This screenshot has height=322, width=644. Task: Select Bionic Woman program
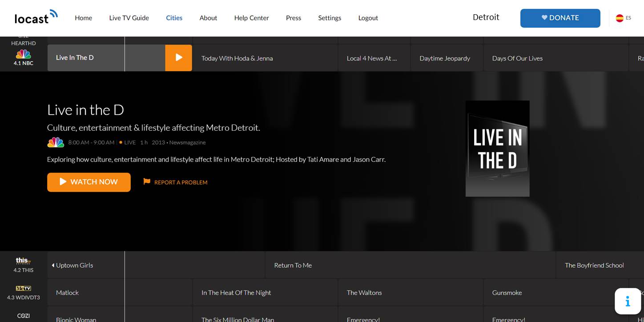coord(120,314)
